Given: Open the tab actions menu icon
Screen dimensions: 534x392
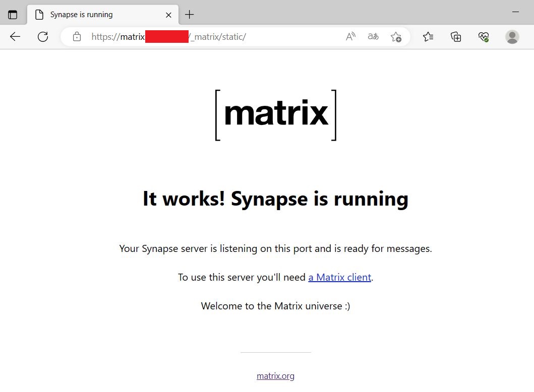Looking at the screenshot, I should (13, 15).
